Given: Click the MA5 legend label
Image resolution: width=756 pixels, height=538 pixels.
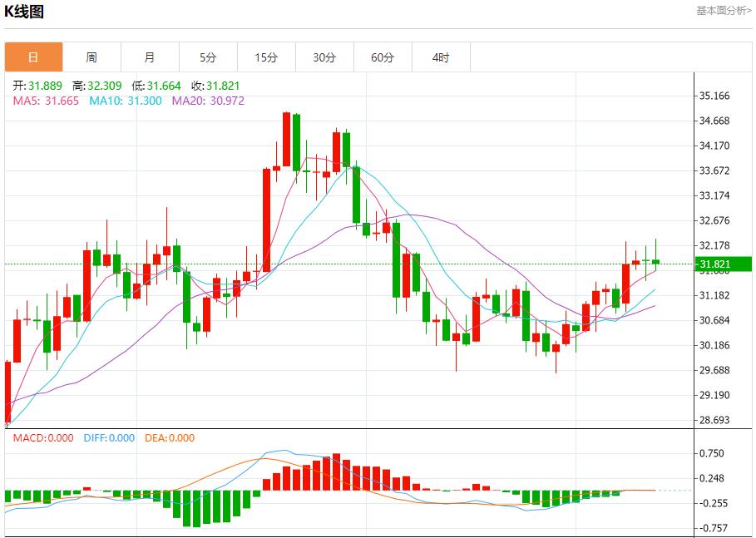Looking at the screenshot, I should (x=46, y=101).
